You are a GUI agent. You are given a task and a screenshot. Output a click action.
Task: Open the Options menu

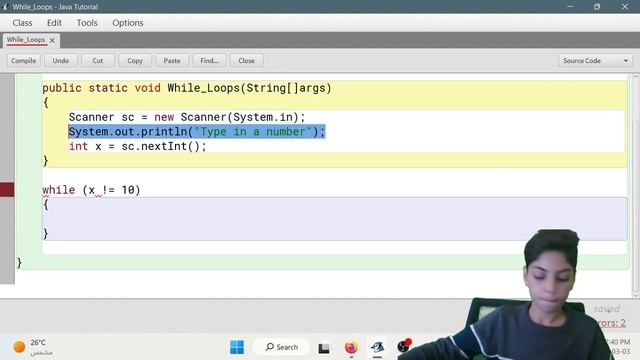coord(128,23)
